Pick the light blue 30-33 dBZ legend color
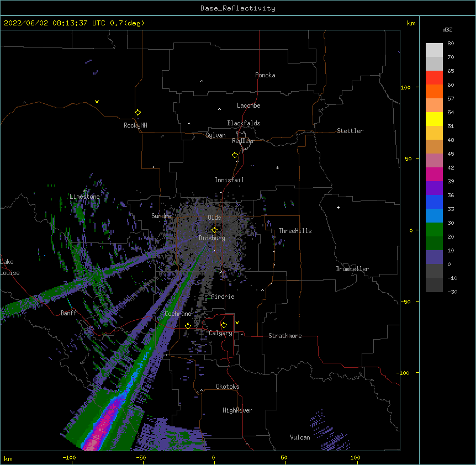476x465 pixels. pos(434,216)
